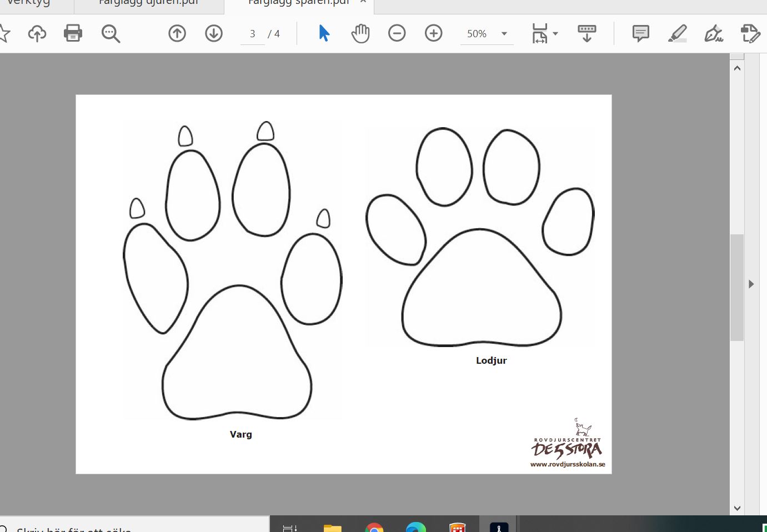
Task: Zoom in with the plus icon
Action: coord(434,33)
